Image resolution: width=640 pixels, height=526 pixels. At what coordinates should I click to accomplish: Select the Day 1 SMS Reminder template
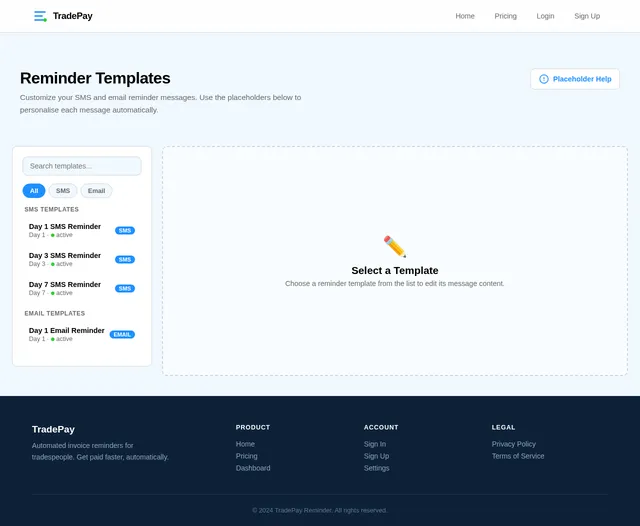[82, 231]
